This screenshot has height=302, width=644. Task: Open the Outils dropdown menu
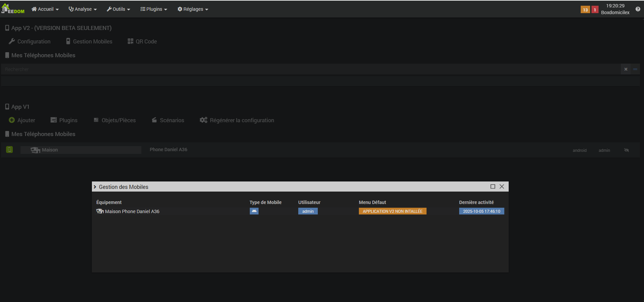click(x=118, y=9)
